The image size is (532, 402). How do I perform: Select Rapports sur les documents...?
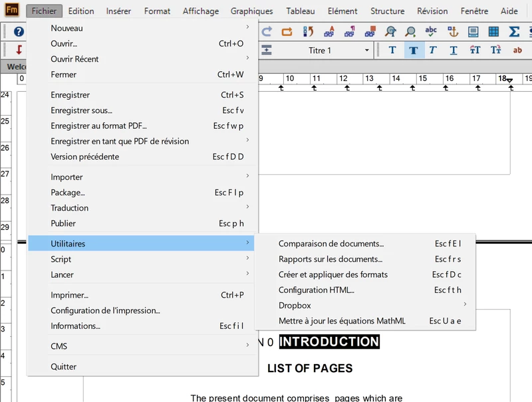365,259
